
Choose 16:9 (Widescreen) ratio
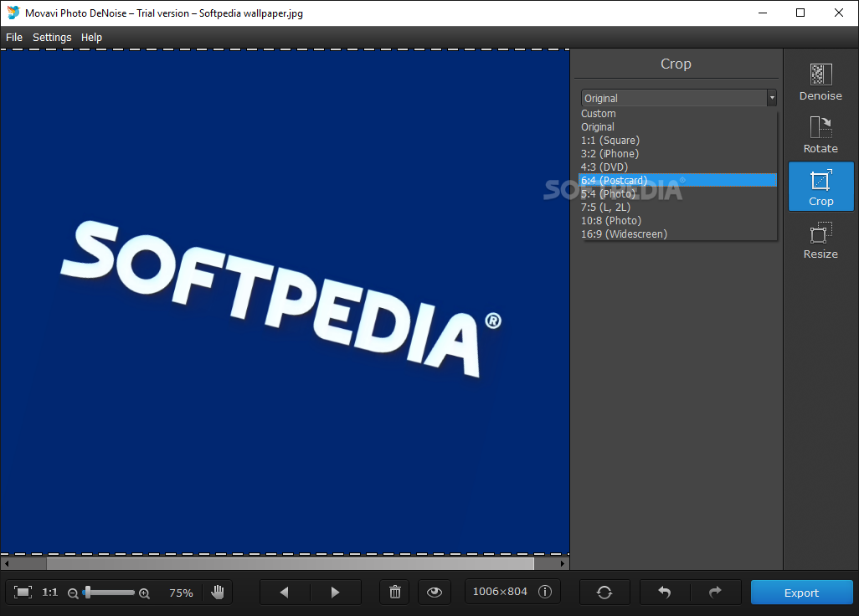click(677, 234)
